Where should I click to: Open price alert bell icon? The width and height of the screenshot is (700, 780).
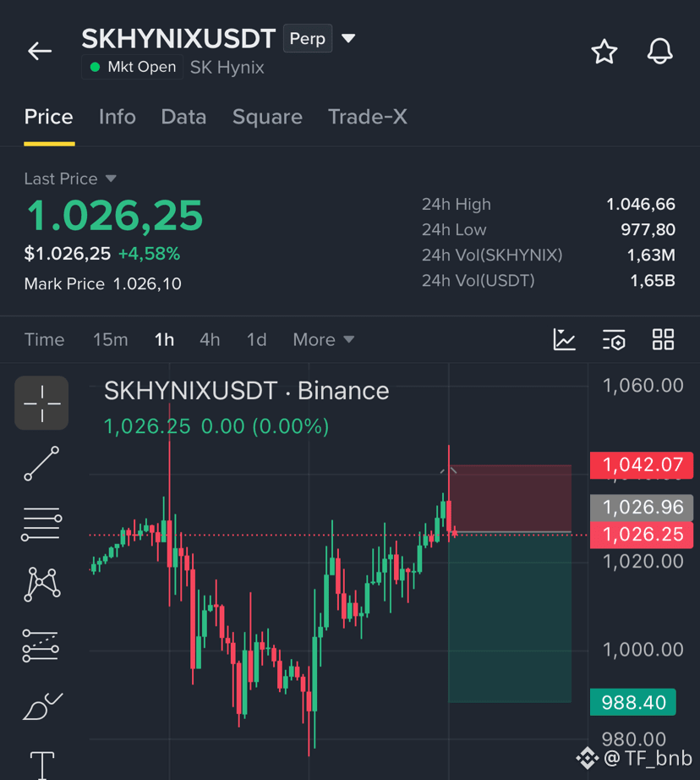tap(659, 52)
